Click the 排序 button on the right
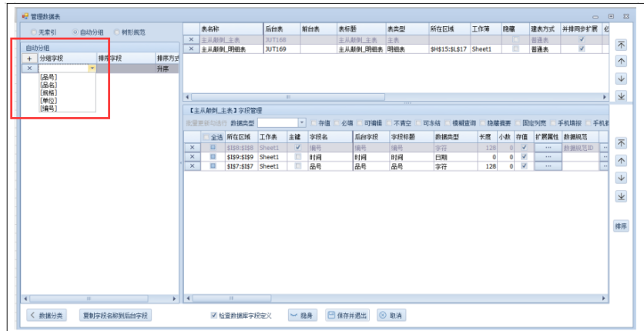644x331 pixels. click(621, 226)
